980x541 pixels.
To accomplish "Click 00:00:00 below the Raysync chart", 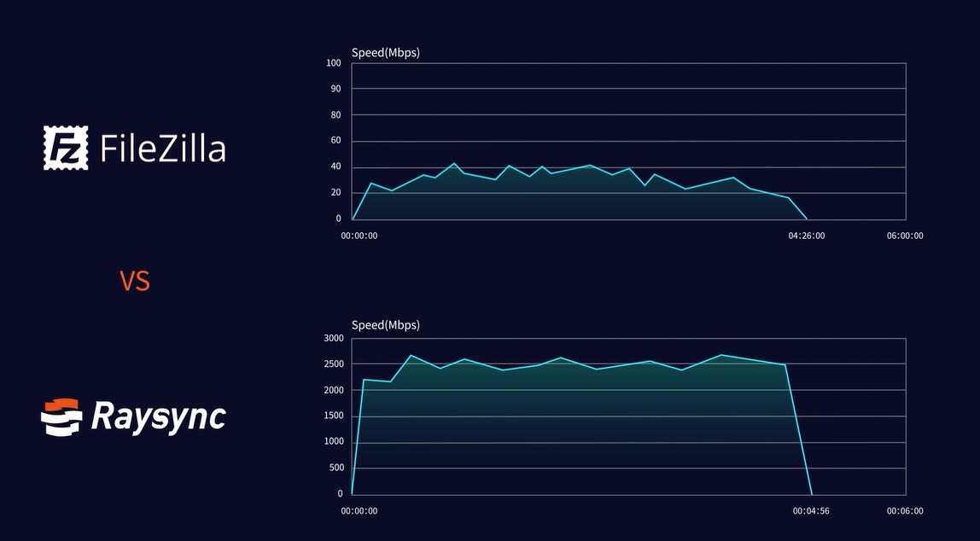I will pyautogui.click(x=359, y=511).
